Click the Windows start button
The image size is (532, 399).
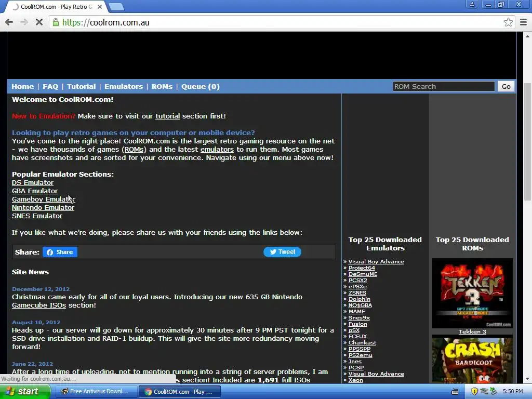(24, 392)
